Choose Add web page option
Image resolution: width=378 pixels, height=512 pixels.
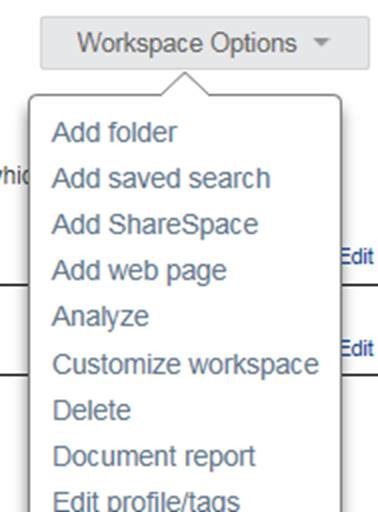pyautogui.click(x=139, y=271)
